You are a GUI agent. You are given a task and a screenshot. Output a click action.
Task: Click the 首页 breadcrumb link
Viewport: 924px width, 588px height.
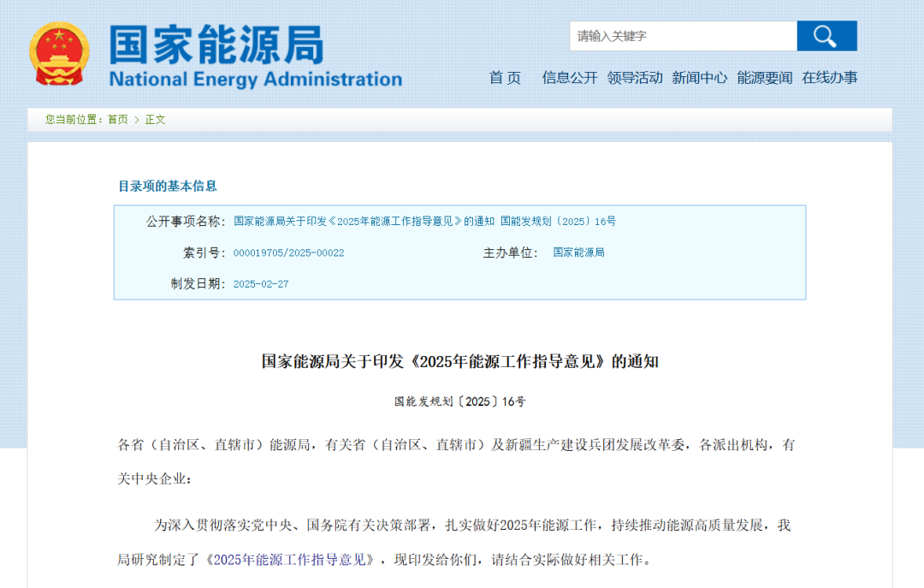[x=118, y=120]
